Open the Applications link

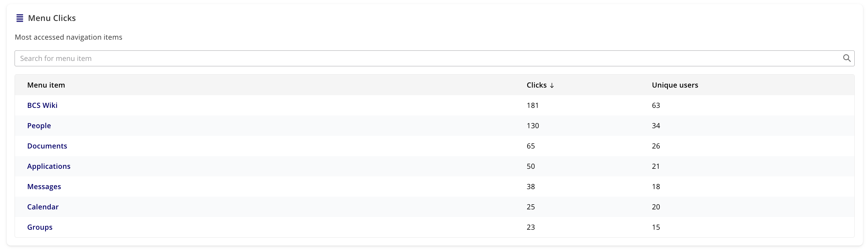[x=49, y=166]
